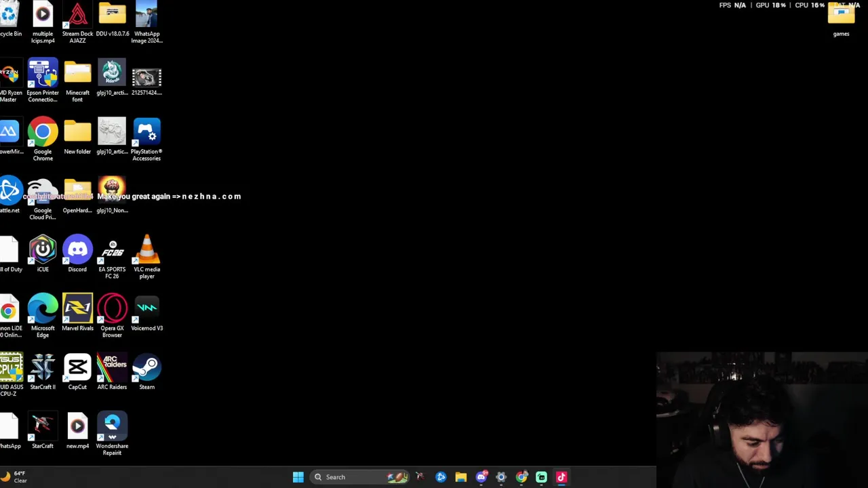Open the new.mp4 video file

point(77,431)
